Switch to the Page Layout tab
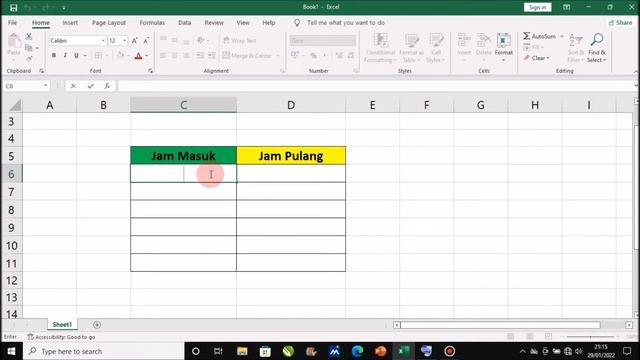The width and height of the screenshot is (640, 360). pyautogui.click(x=109, y=23)
